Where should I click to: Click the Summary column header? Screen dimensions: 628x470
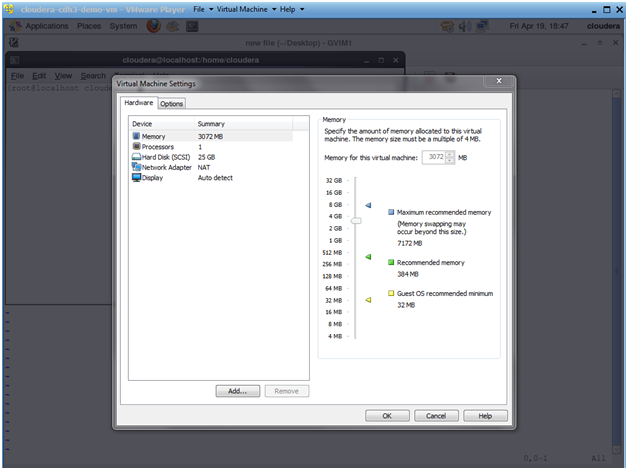(244, 124)
